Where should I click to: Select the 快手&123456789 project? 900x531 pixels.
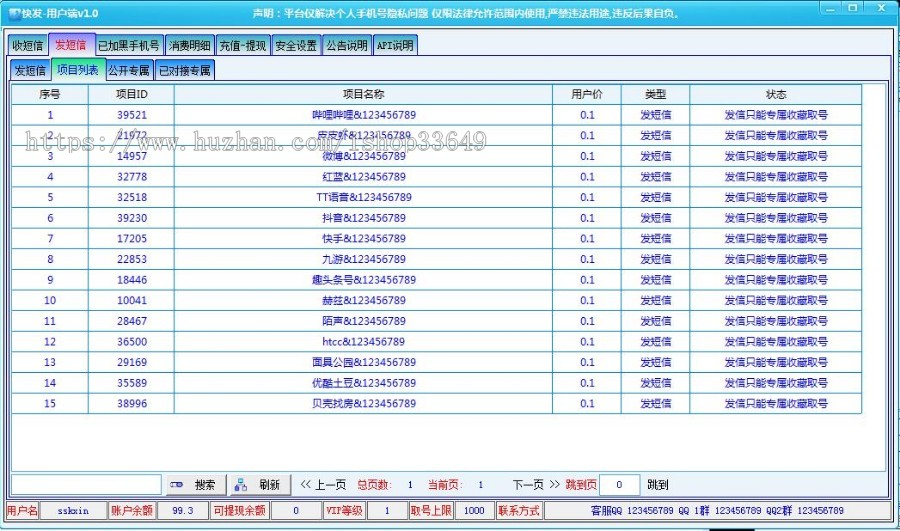coord(364,239)
